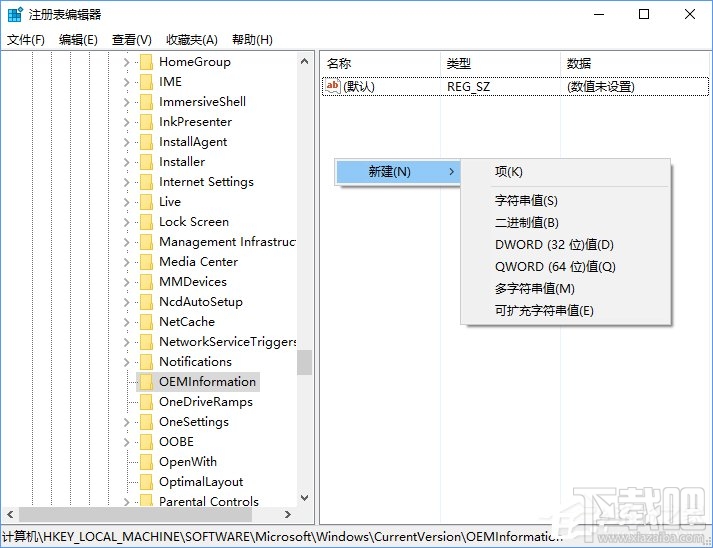
Task: Select the Management Infrastructure tree item
Action: [x=227, y=242]
